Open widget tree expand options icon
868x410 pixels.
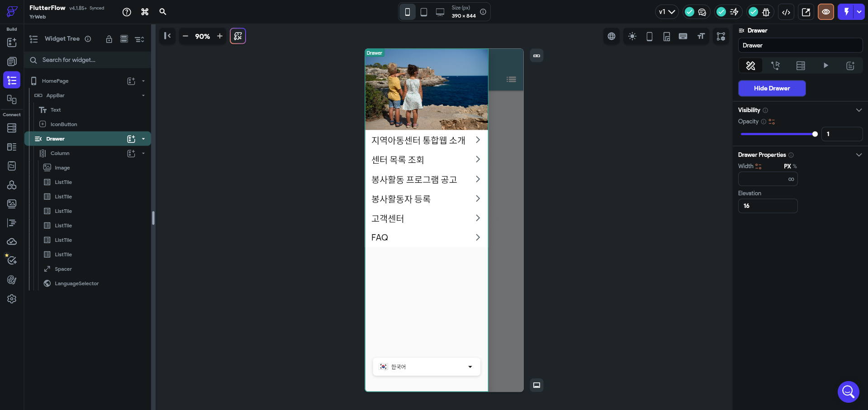pos(139,39)
